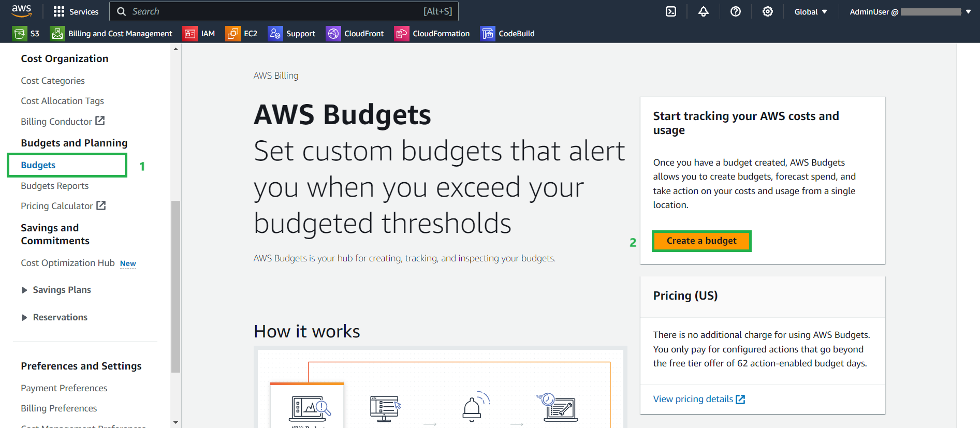Click the sidebar scroll down arrow
The width and height of the screenshot is (980, 428).
[175, 422]
